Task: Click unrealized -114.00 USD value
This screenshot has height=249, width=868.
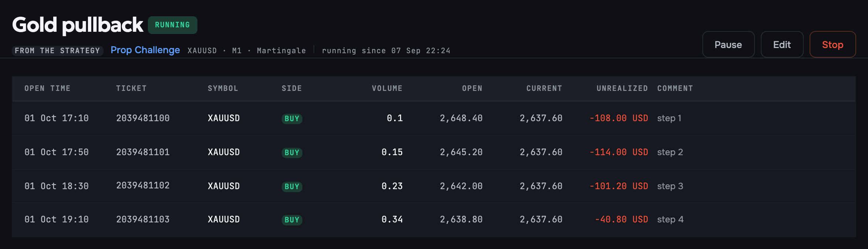Action: coord(619,152)
